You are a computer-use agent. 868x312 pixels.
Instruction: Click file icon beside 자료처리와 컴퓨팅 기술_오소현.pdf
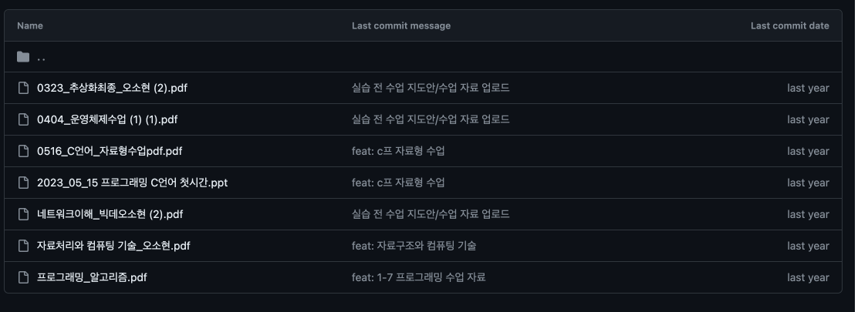click(x=23, y=246)
